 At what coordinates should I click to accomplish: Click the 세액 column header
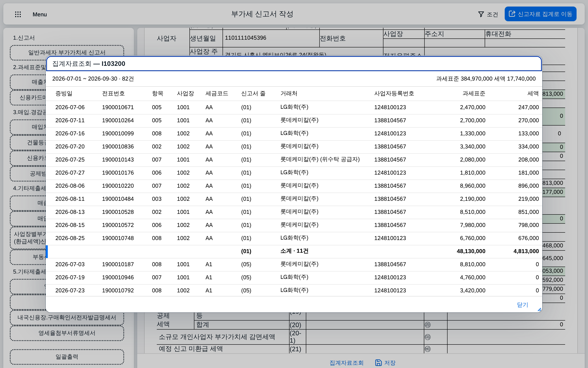533,93
